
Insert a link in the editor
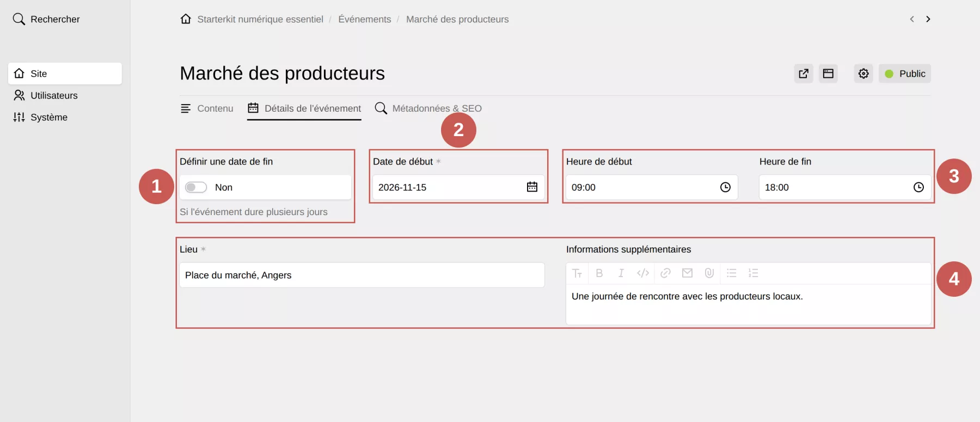(x=665, y=273)
